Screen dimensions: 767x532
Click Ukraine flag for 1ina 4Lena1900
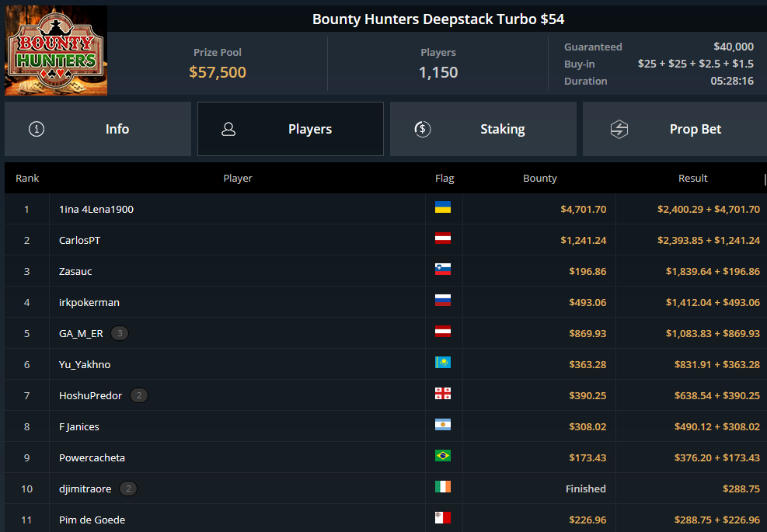tap(443, 207)
